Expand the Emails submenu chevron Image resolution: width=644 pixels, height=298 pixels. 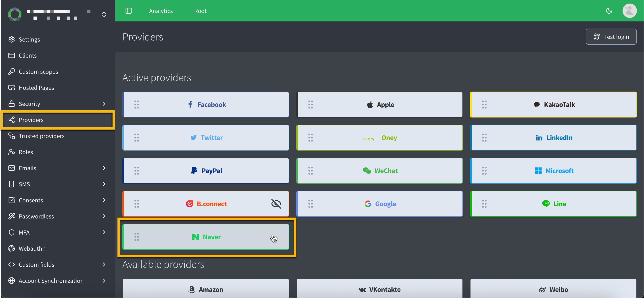[x=104, y=168]
